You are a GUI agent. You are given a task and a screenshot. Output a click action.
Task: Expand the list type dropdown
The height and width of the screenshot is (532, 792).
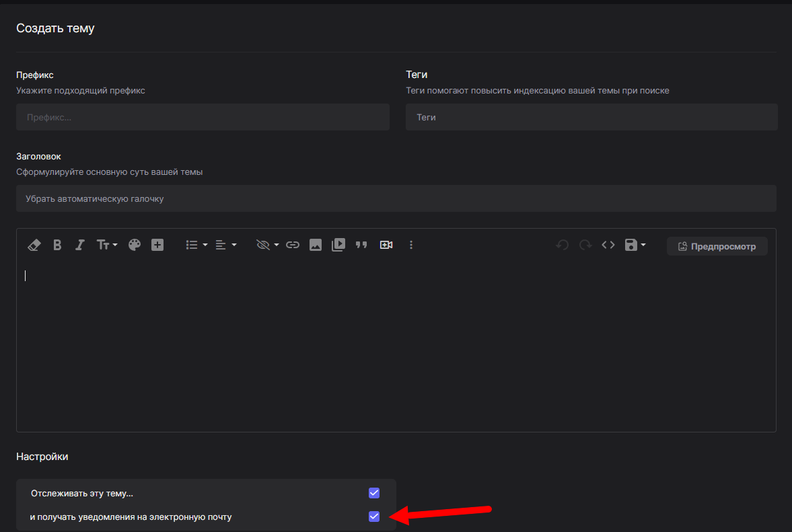pyautogui.click(x=196, y=245)
